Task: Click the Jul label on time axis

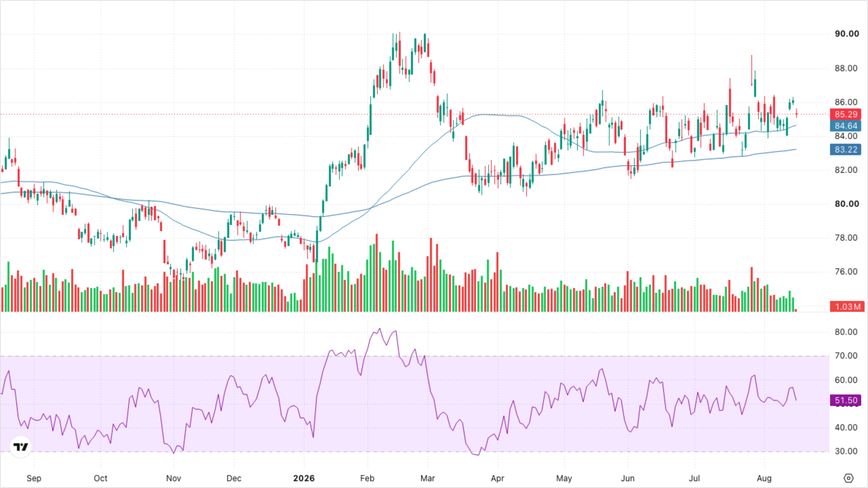Action: [x=694, y=479]
